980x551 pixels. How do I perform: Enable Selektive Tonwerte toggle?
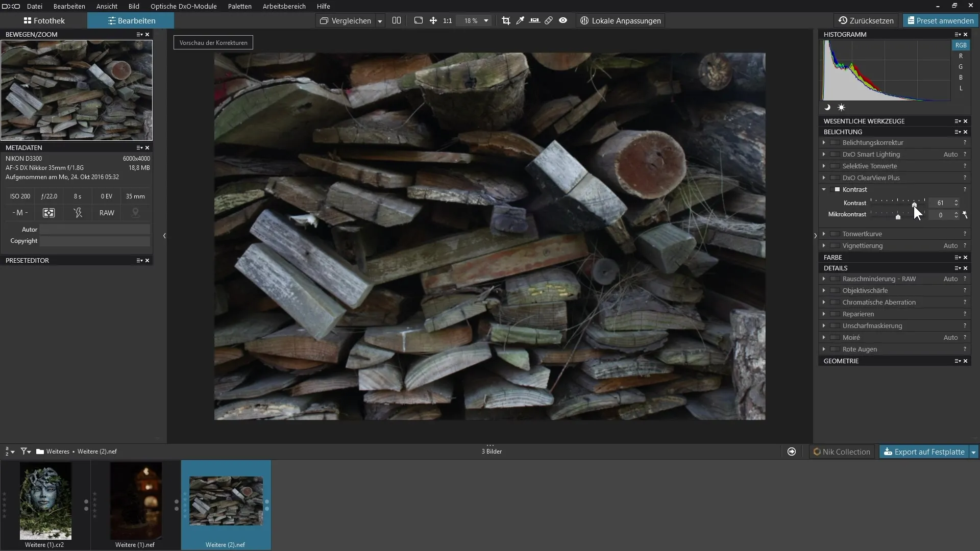[835, 166]
